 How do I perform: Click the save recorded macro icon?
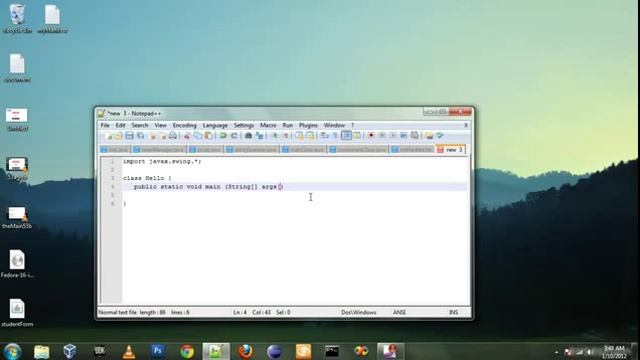click(x=415, y=136)
